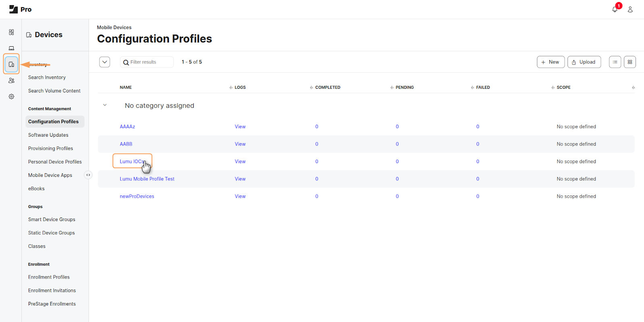The width and height of the screenshot is (644, 322).
Task: Open the notifications bell
Action: pyautogui.click(x=615, y=9)
